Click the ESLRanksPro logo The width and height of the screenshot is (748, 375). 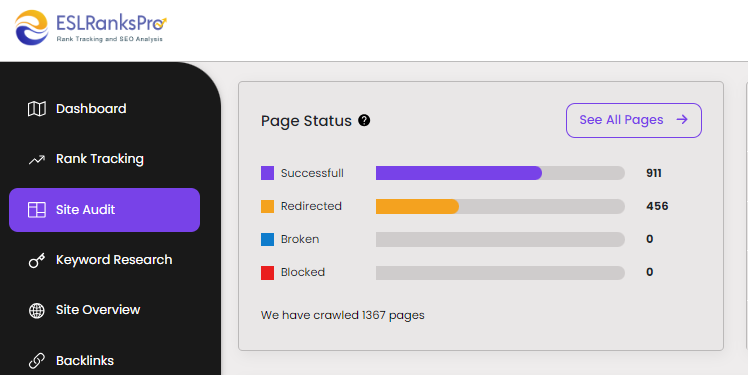pyautogui.click(x=91, y=28)
